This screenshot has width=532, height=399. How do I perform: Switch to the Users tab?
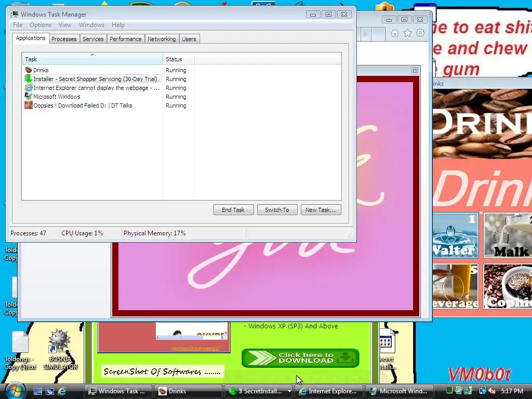(x=189, y=39)
